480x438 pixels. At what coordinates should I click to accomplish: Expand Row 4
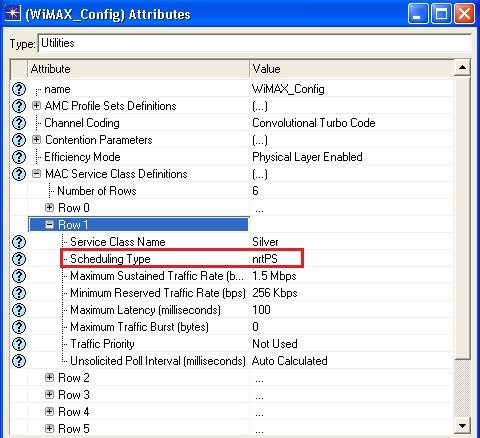coord(49,412)
